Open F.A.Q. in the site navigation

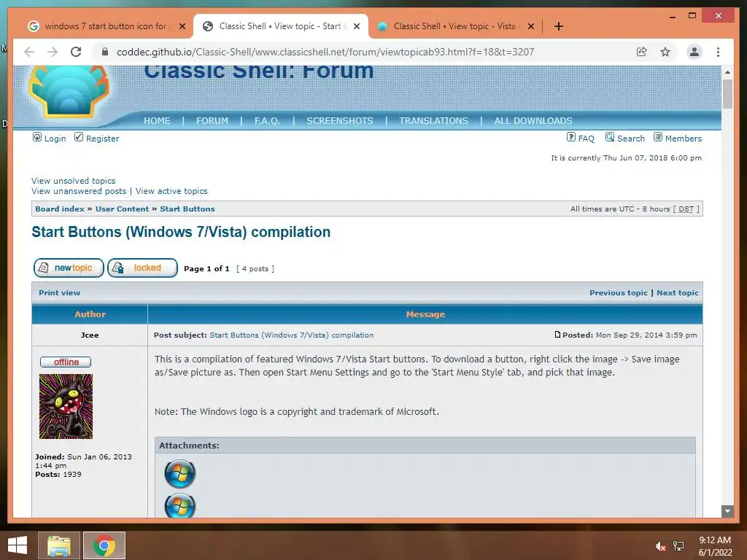[x=267, y=121]
